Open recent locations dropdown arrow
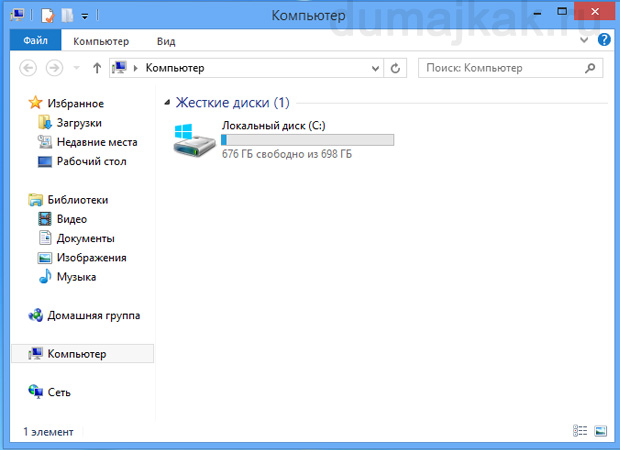 coord(77,68)
